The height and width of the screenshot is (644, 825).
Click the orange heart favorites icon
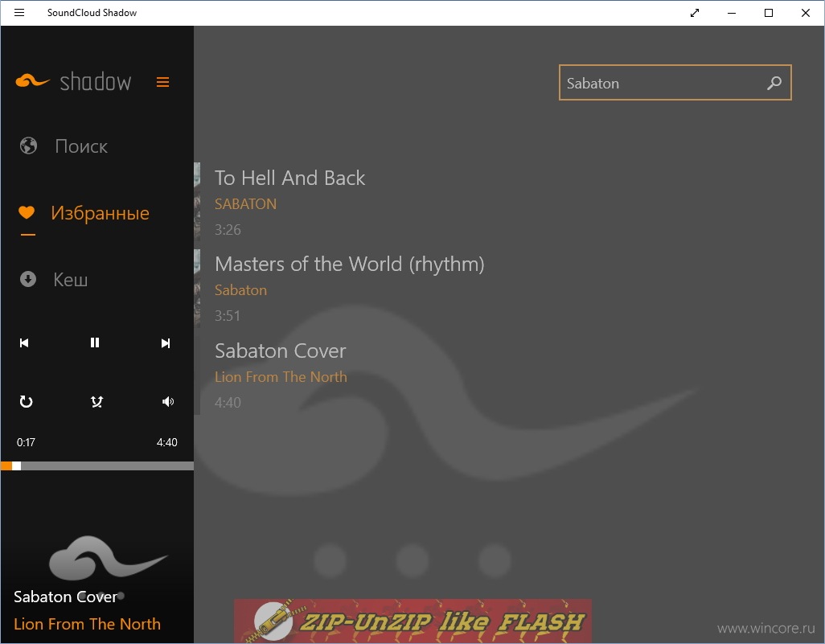click(27, 212)
